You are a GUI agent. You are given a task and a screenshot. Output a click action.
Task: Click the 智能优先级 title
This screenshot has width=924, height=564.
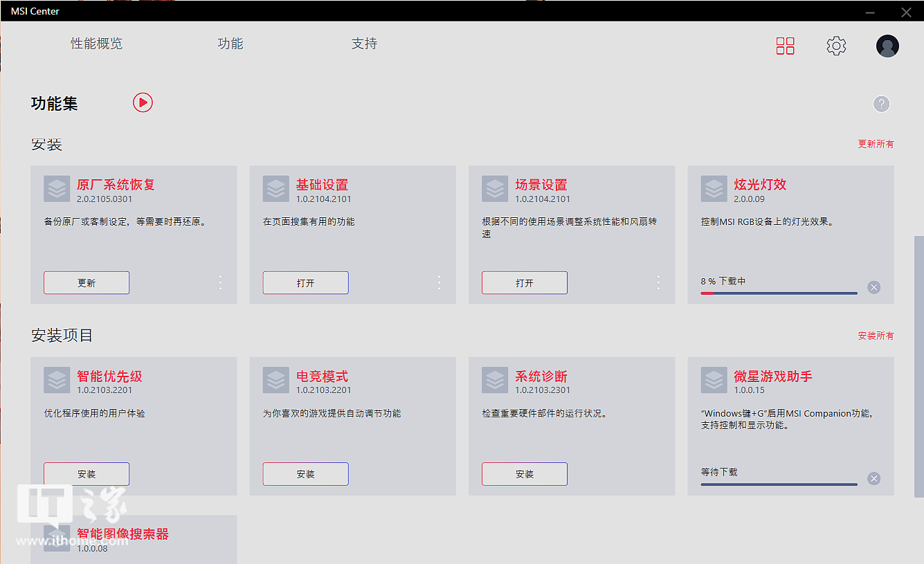point(109,376)
